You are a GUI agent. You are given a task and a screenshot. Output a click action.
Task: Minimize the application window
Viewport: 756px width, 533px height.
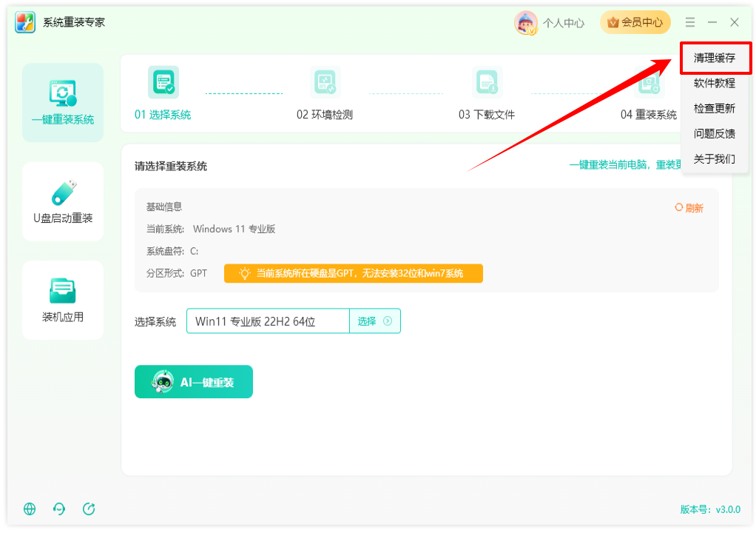[x=712, y=22]
